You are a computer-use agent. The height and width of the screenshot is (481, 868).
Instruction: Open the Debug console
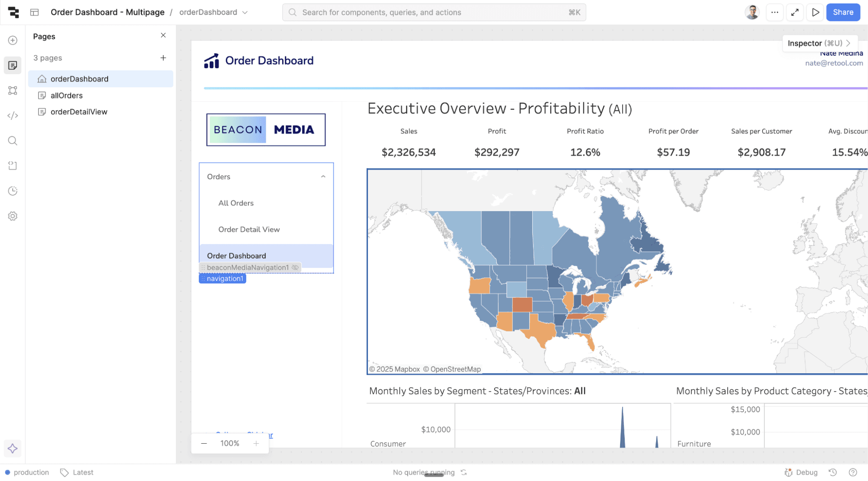801,472
